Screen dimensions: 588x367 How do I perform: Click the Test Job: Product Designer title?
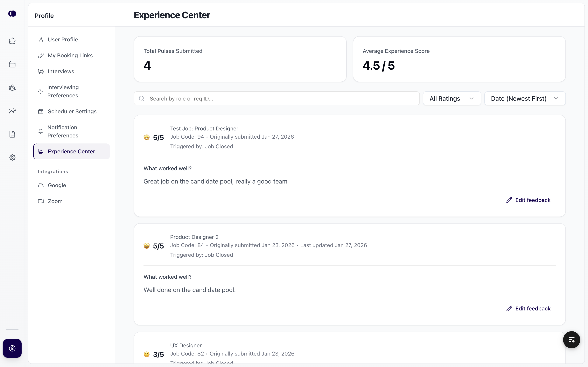click(204, 128)
